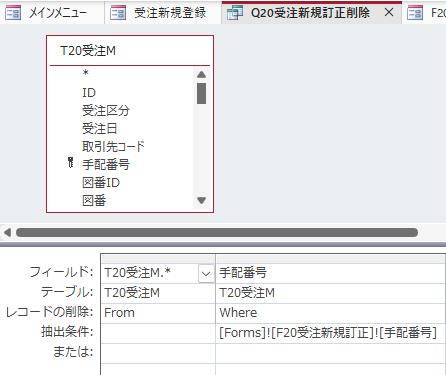Select the T20受注M table title bar

(x=130, y=51)
